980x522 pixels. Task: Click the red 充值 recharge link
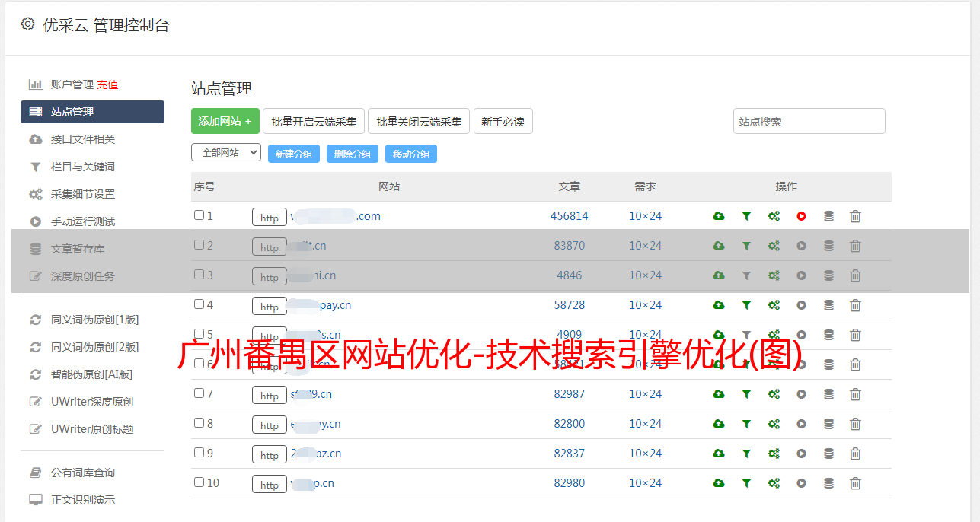[x=107, y=84]
